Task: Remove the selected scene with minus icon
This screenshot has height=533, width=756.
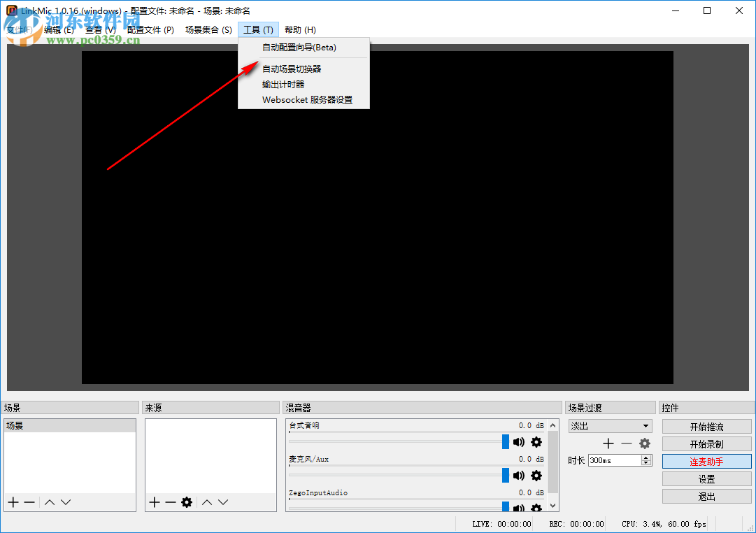Action: [x=29, y=502]
